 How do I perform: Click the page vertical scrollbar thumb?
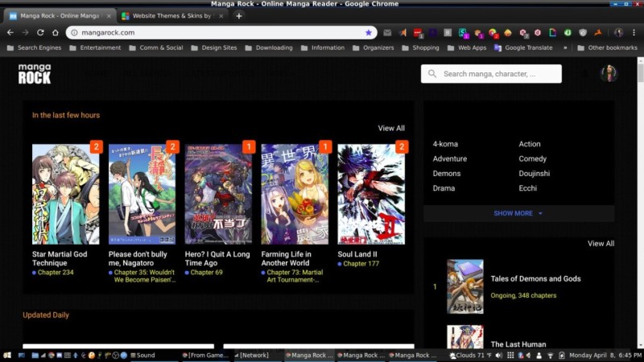pyautogui.click(x=640, y=73)
